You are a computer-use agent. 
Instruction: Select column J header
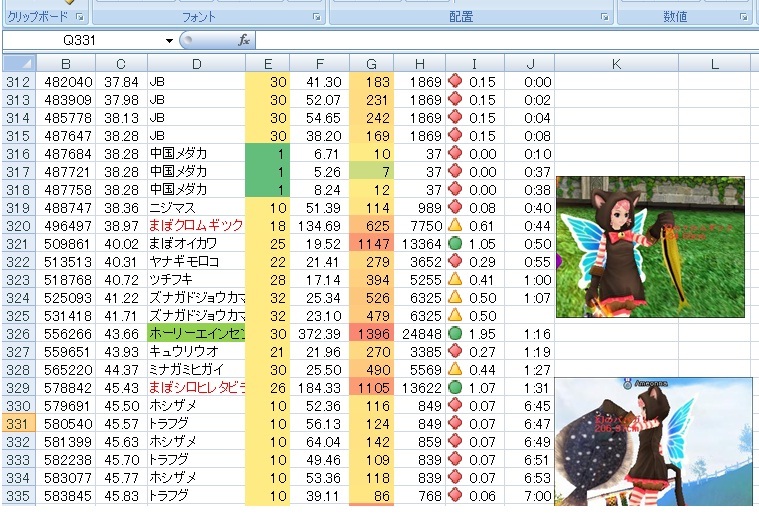(x=530, y=64)
